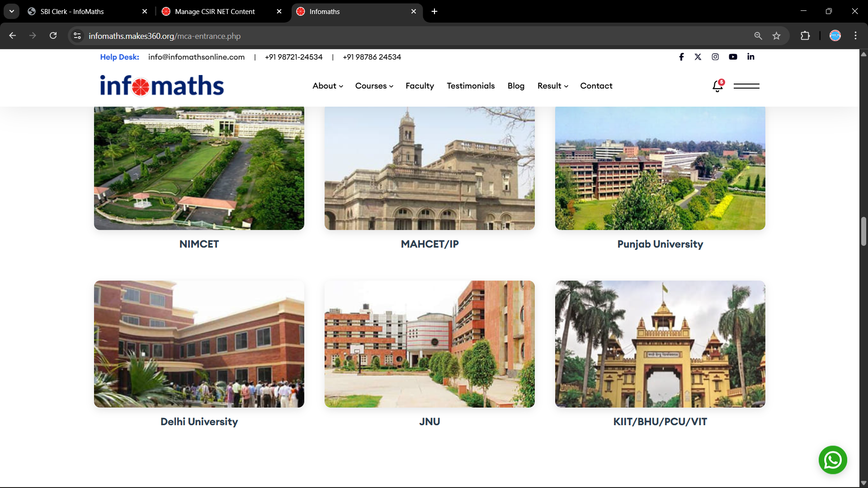Open notifications bell icon
Image resolution: width=868 pixels, height=488 pixels.
coord(717,86)
